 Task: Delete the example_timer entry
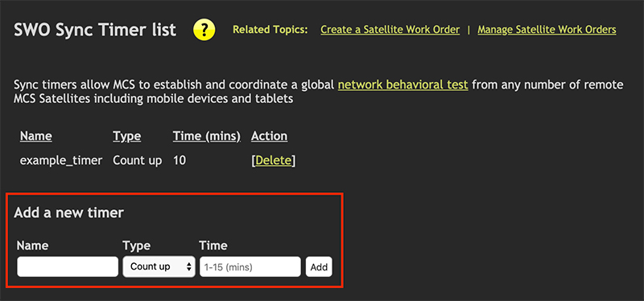click(273, 160)
